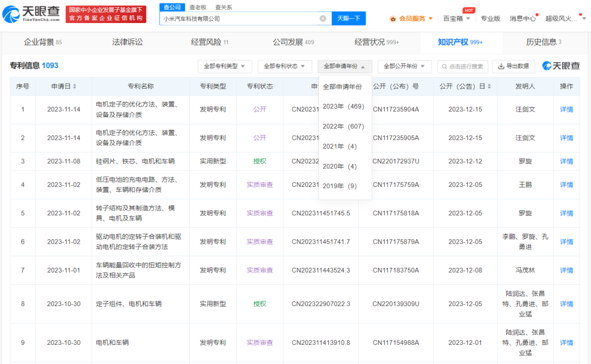Click the download icon on 导出数据 button
Screen dimensions: 591x364
502,66
